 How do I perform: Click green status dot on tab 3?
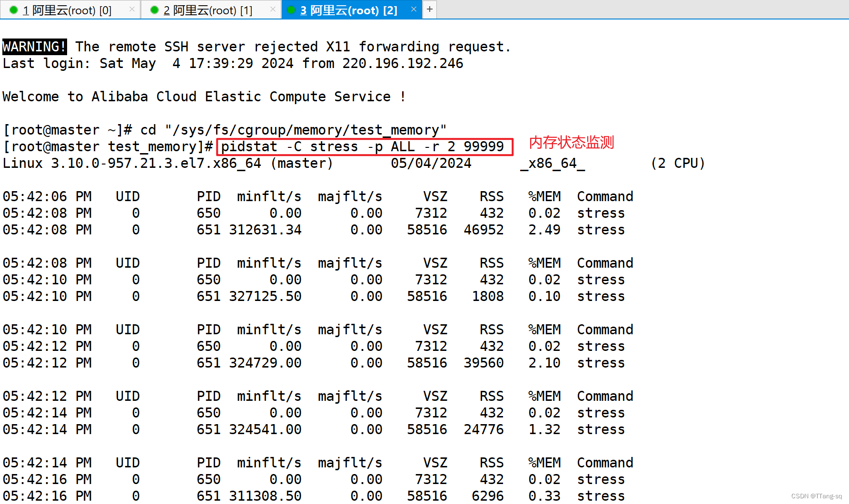click(x=291, y=10)
